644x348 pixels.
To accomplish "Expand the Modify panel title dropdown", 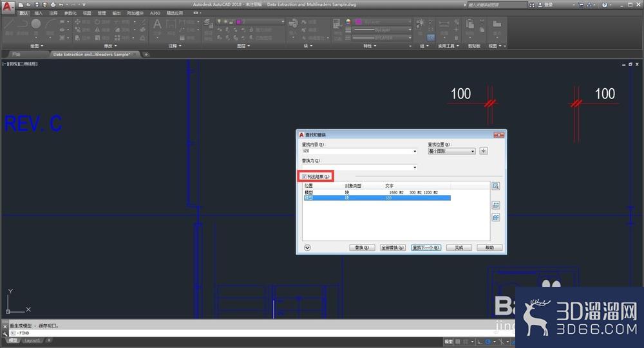I will (x=111, y=46).
